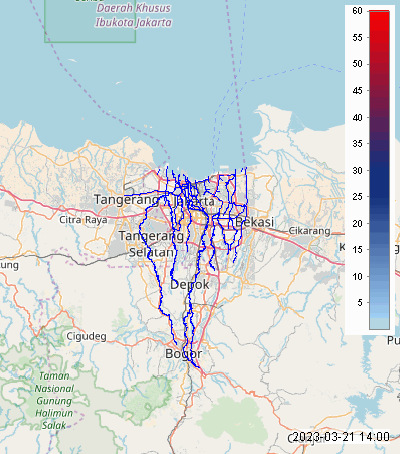Click the Ibukota Jakarta label text
The height and width of the screenshot is (454, 400).
pos(134,22)
